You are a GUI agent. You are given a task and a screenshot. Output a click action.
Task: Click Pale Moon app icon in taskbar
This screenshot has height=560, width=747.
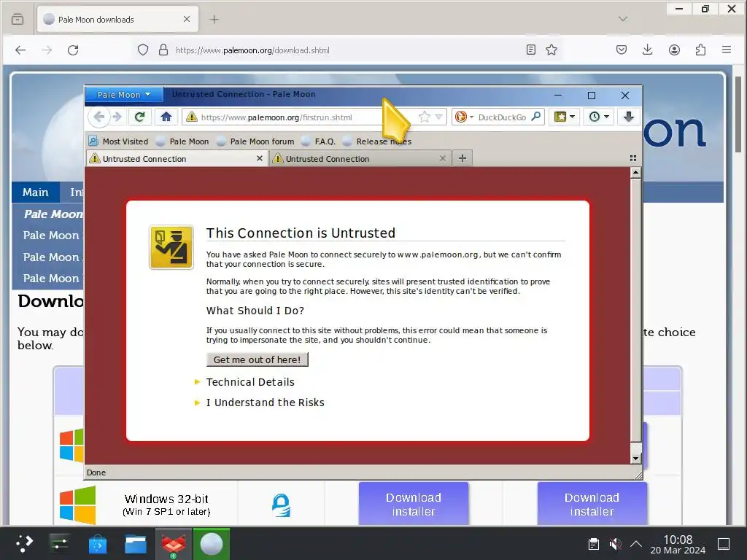(212, 543)
